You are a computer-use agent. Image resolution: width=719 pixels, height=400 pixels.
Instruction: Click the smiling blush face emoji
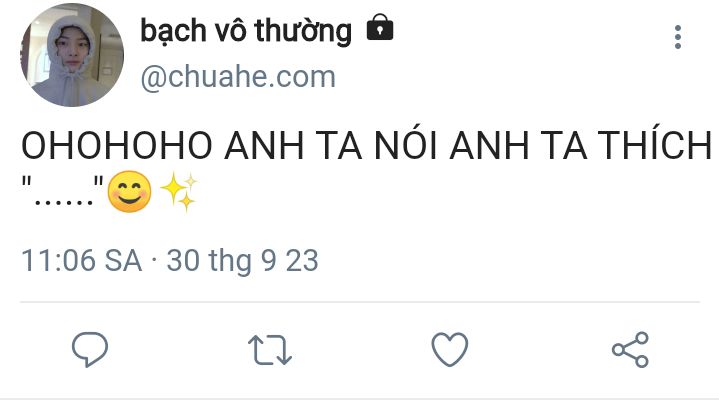click(129, 191)
